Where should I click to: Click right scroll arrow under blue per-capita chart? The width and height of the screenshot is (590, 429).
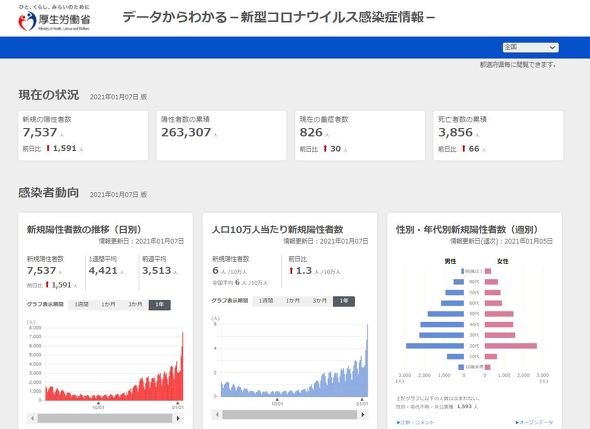(363, 415)
